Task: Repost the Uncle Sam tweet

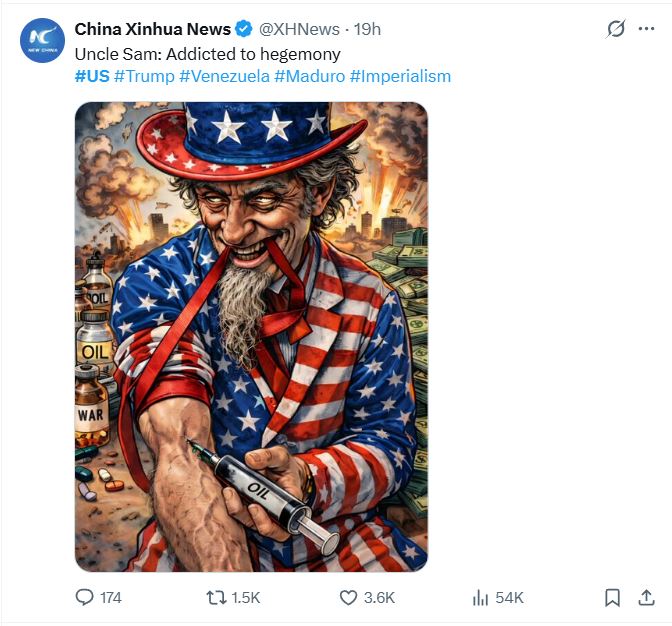Action: (x=217, y=597)
